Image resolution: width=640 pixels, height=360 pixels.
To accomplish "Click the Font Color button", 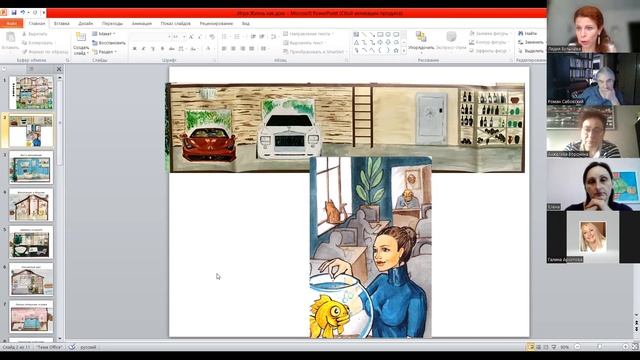I will tap(208, 49).
